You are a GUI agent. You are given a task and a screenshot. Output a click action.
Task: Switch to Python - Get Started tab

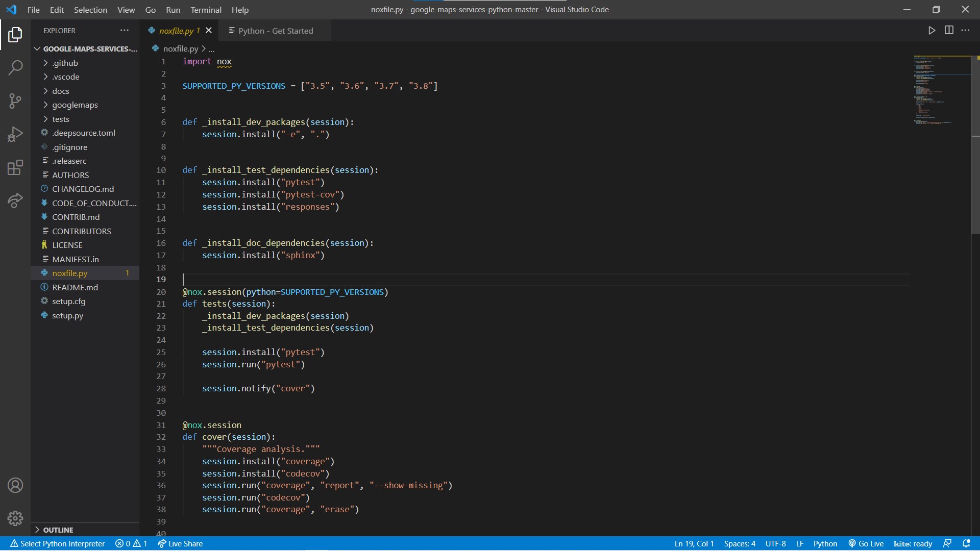(275, 31)
